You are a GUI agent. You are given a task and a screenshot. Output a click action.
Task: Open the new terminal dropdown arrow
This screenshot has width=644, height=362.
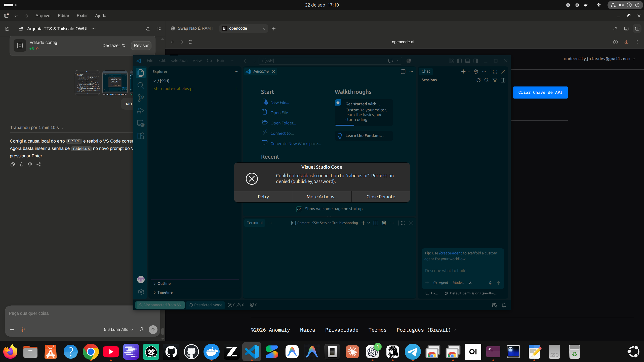pyautogui.click(x=369, y=223)
